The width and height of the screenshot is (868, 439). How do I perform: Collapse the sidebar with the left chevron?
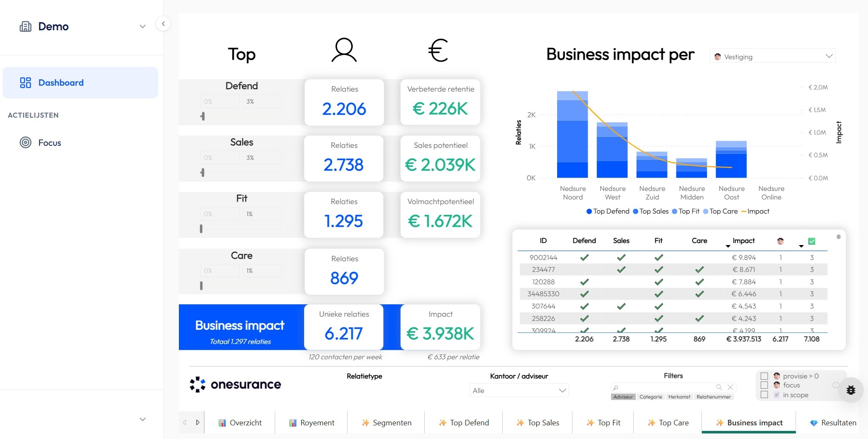point(163,24)
